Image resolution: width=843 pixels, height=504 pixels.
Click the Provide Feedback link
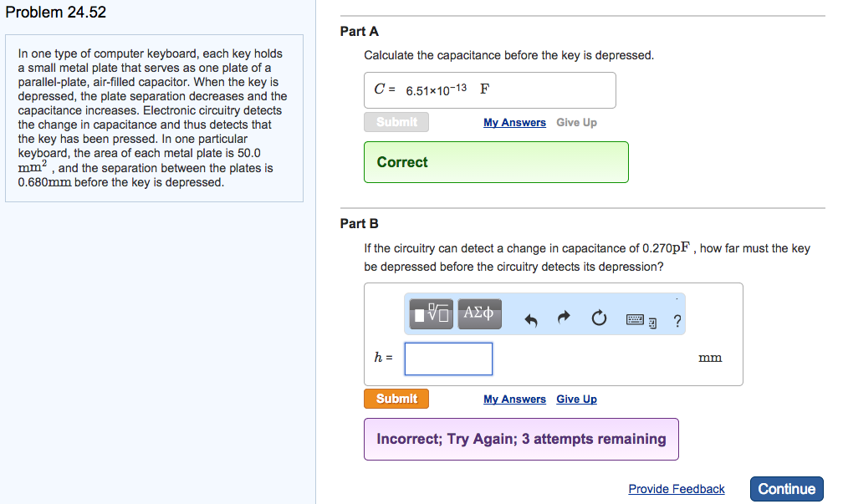677,489
